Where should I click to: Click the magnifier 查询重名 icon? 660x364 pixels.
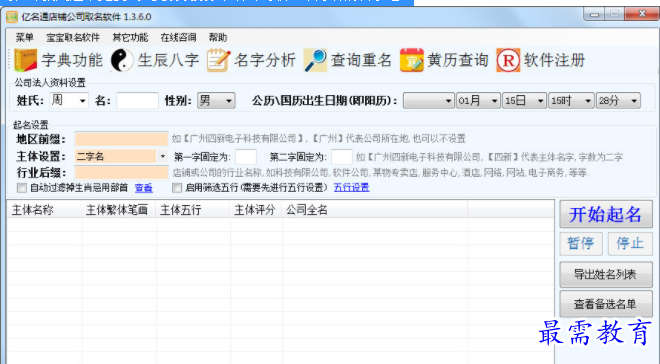click(x=315, y=60)
